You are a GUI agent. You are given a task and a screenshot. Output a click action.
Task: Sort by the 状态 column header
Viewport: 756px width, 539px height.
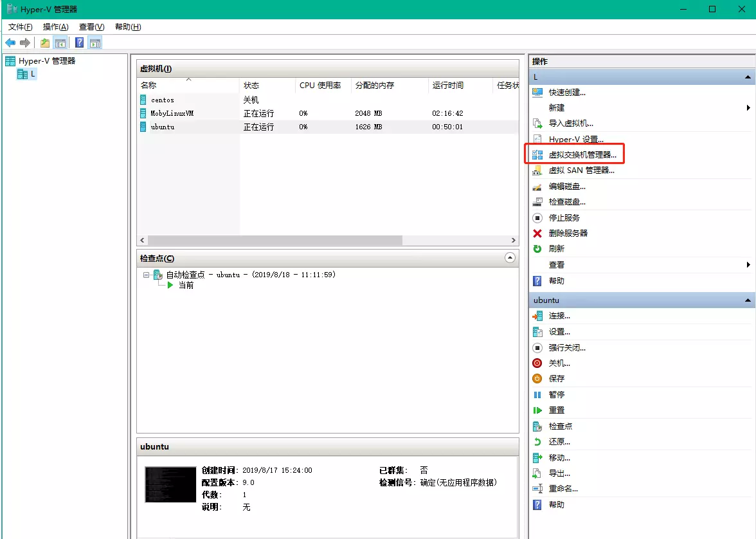267,86
